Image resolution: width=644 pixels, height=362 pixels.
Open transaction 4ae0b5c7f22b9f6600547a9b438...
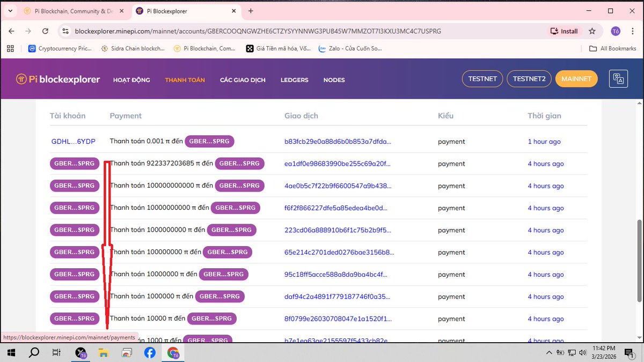click(x=338, y=186)
